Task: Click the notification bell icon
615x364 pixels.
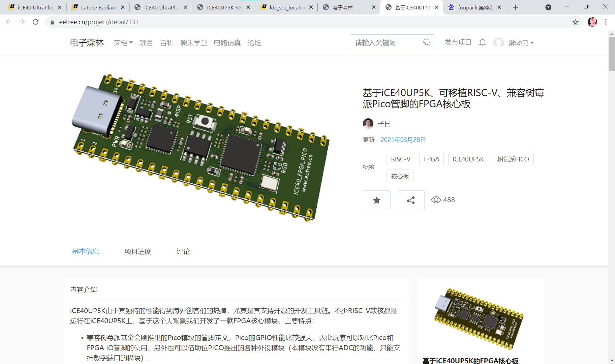Action: [x=483, y=42]
